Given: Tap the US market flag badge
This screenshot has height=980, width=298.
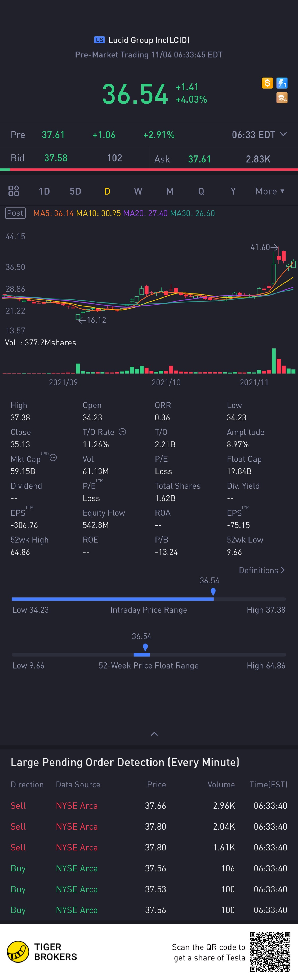Looking at the screenshot, I should [99, 40].
